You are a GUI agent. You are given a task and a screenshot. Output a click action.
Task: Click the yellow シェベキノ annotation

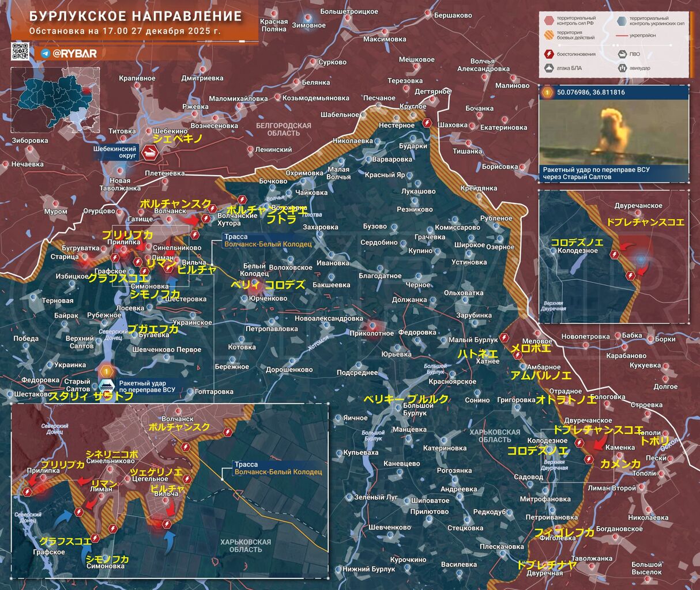(178, 138)
